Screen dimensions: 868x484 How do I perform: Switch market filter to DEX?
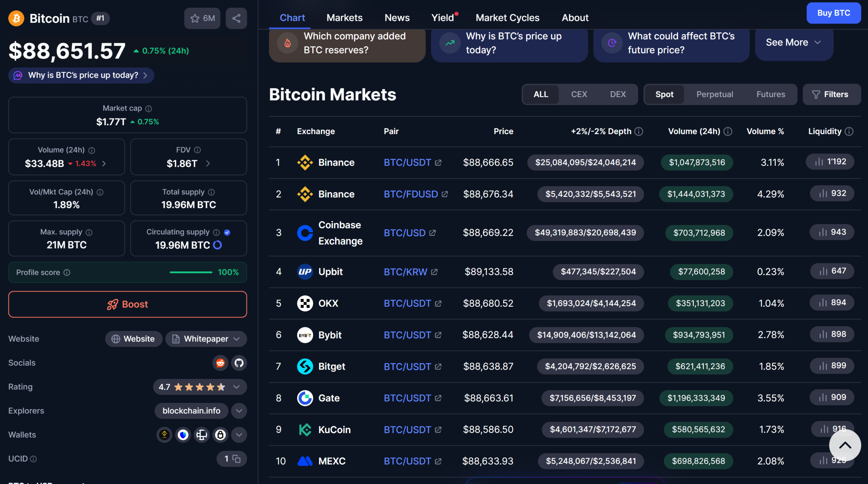tap(618, 94)
